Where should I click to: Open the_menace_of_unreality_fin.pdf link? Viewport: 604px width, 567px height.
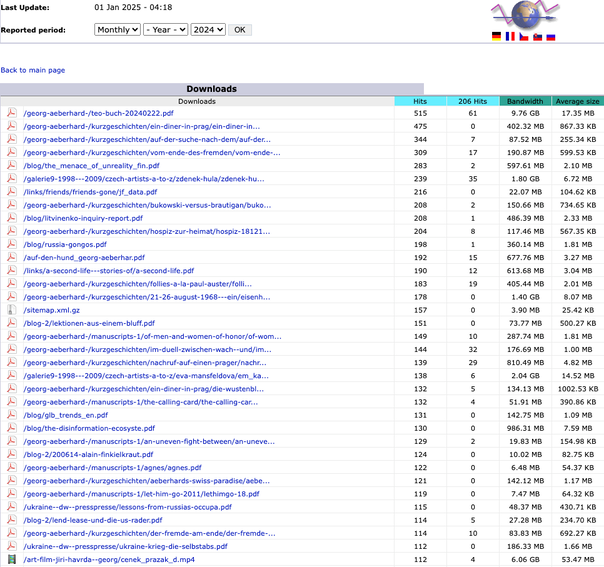pos(91,166)
